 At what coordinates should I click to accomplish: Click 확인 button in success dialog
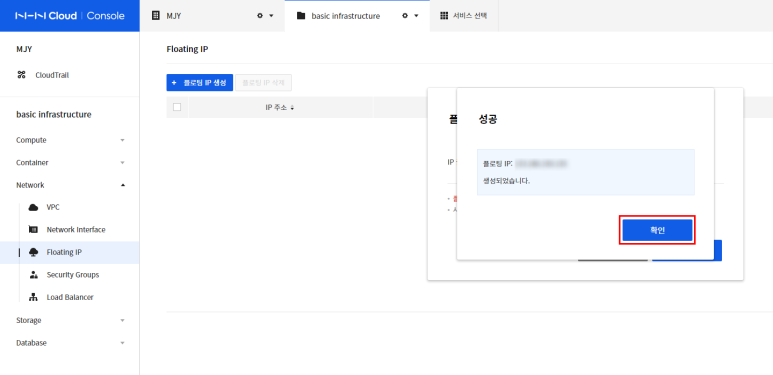[657, 230]
